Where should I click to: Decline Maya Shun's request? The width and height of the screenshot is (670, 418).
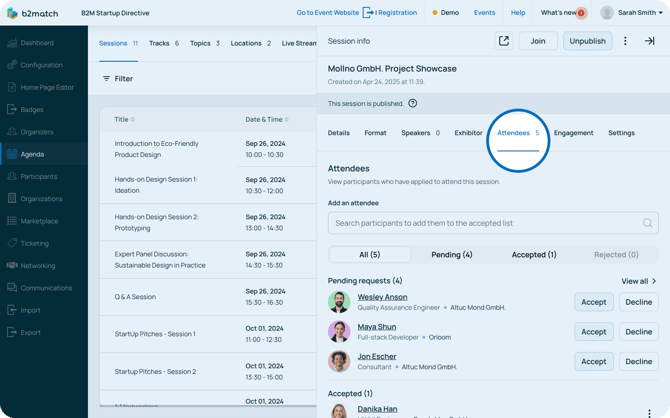tap(639, 332)
